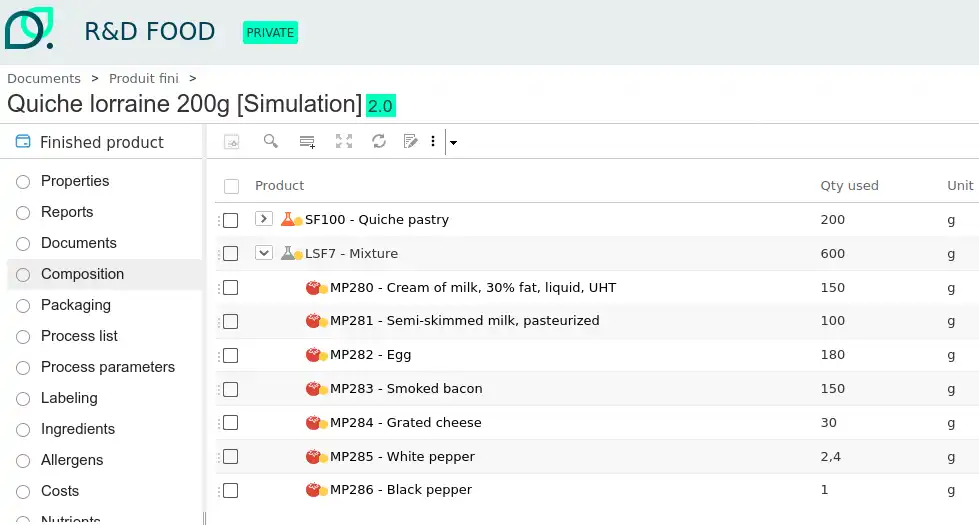
Task: Click the refresh toolbar icon
Action: (379, 141)
